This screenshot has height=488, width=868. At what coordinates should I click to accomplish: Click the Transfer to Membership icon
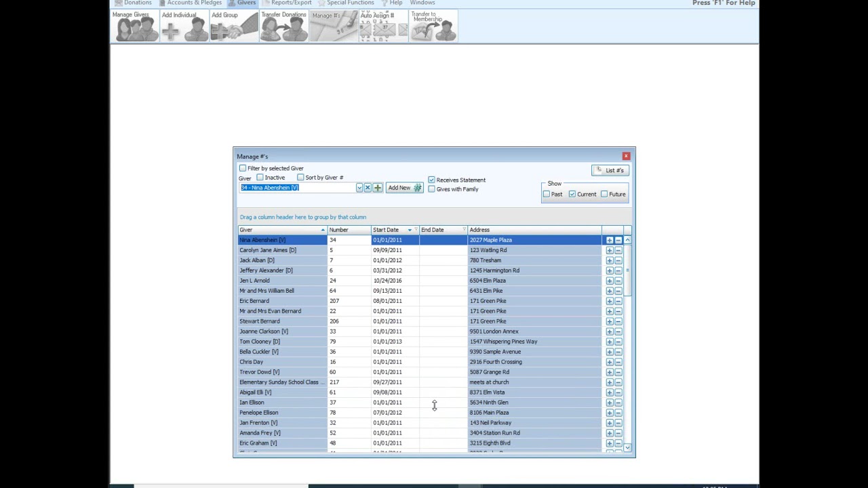pyautogui.click(x=433, y=26)
